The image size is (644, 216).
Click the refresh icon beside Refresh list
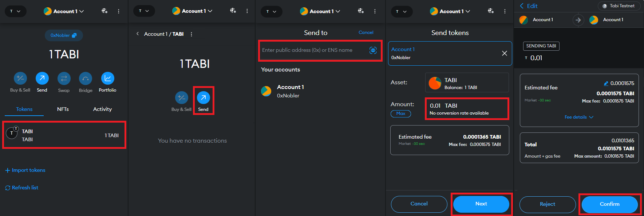[x=8, y=188]
